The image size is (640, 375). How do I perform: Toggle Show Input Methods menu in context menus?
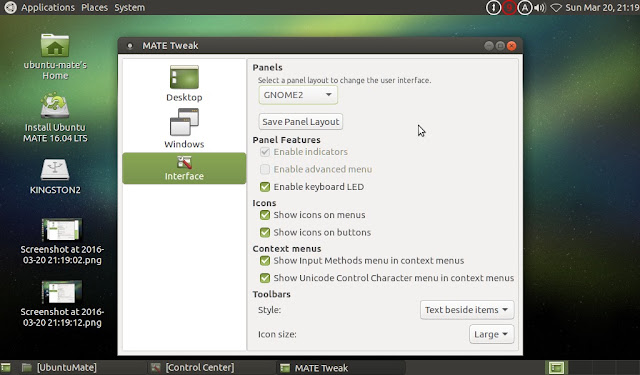(265, 261)
